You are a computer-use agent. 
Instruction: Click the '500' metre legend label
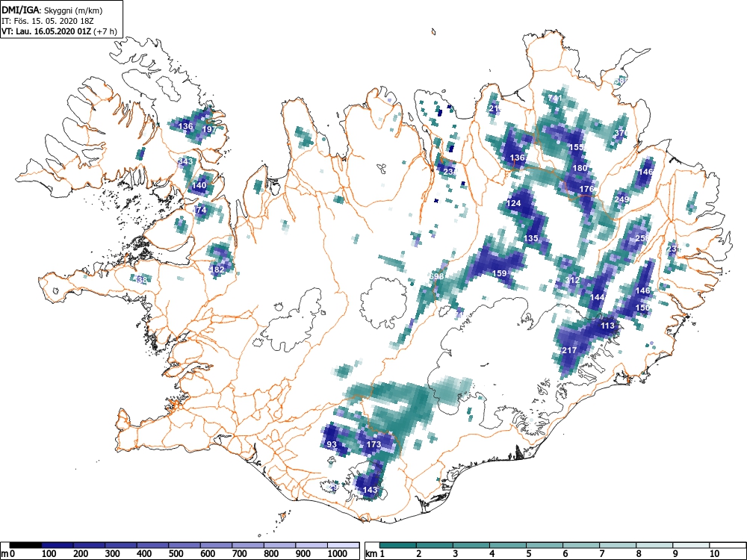176,554
